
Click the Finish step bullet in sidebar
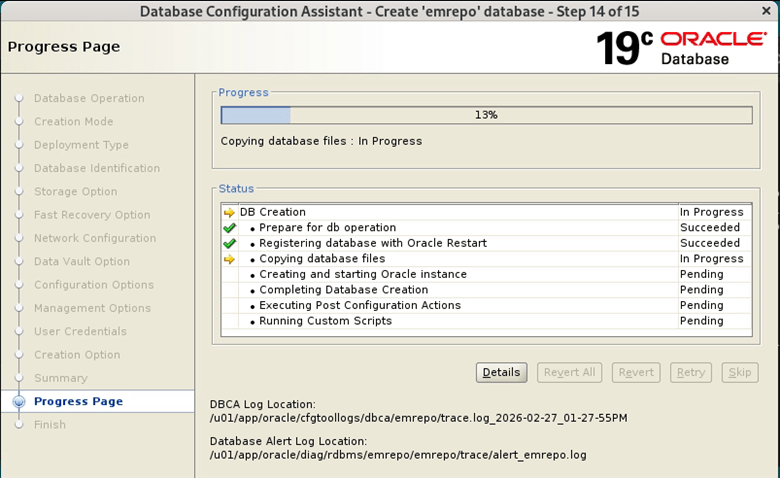click(18, 425)
